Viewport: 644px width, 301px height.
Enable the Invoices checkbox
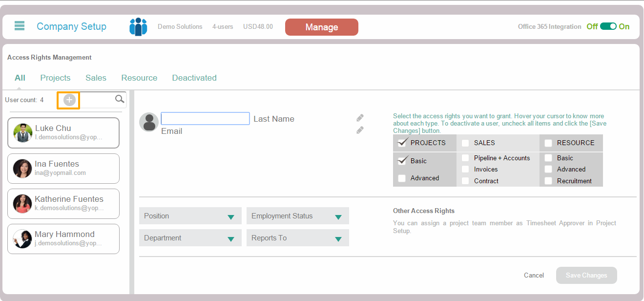465,169
